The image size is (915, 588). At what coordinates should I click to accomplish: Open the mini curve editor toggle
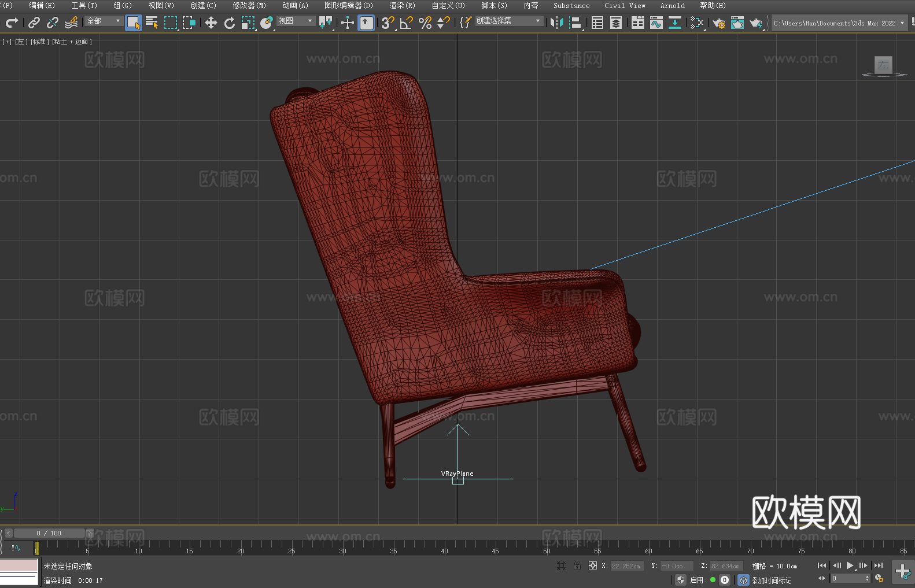(16, 548)
